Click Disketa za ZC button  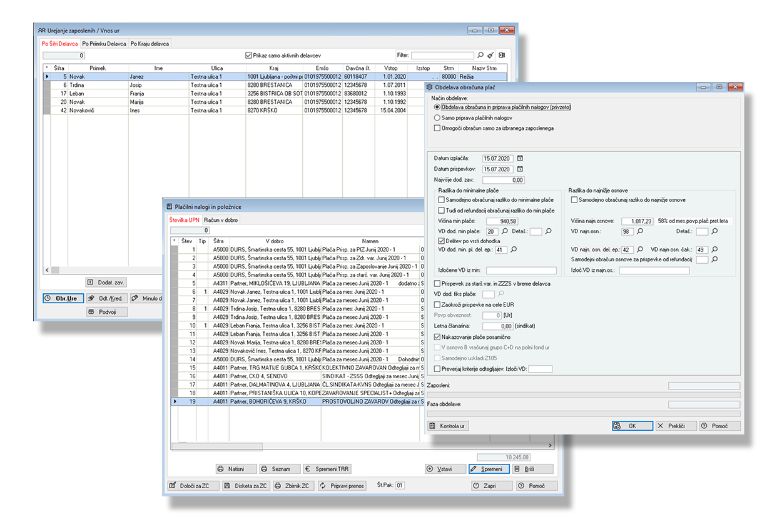click(246, 486)
